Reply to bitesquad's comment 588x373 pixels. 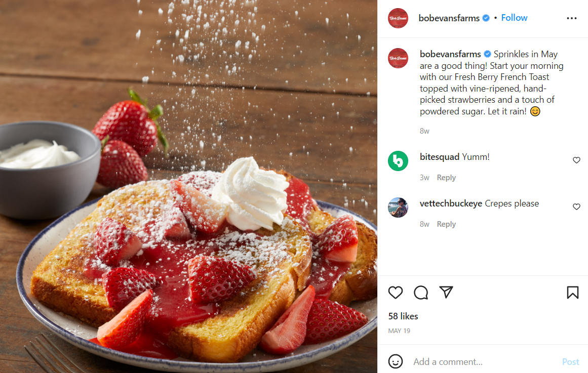click(x=446, y=177)
